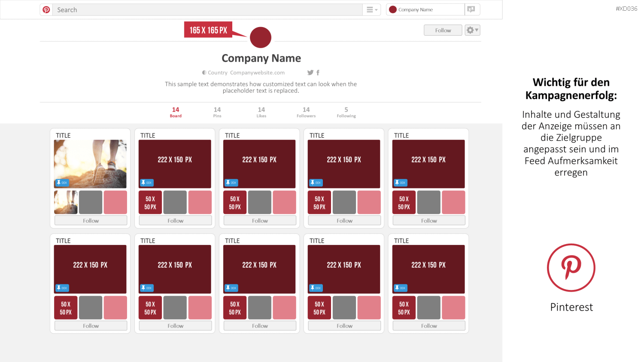Switch to the 14 Followers tab
The width and height of the screenshot is (644, 362).
[x=306, y=112]
